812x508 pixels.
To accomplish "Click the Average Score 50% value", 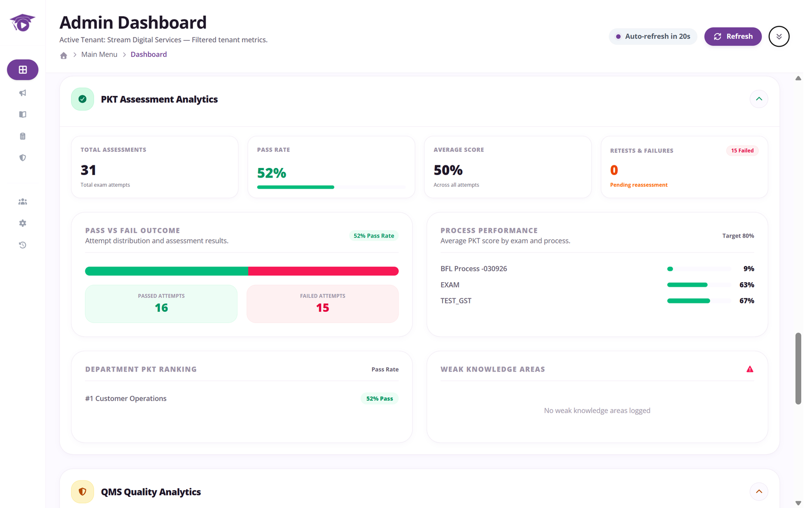I will point(448,170).
